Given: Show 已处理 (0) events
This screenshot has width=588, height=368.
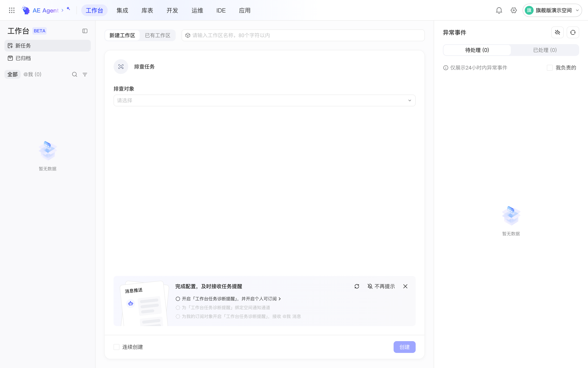Looking at the screenshot, I should click(x=545, y=50).
